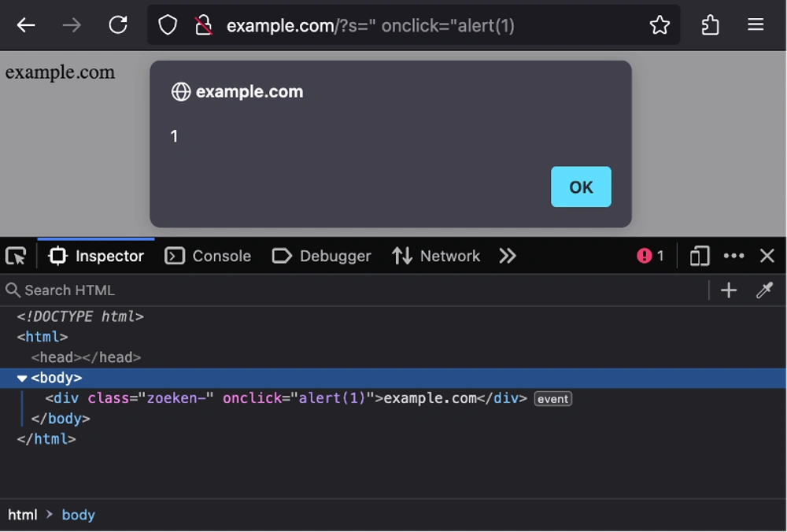
Task: Click the plus button to create node
Action: pyautogui.click(x=729, y=290)
